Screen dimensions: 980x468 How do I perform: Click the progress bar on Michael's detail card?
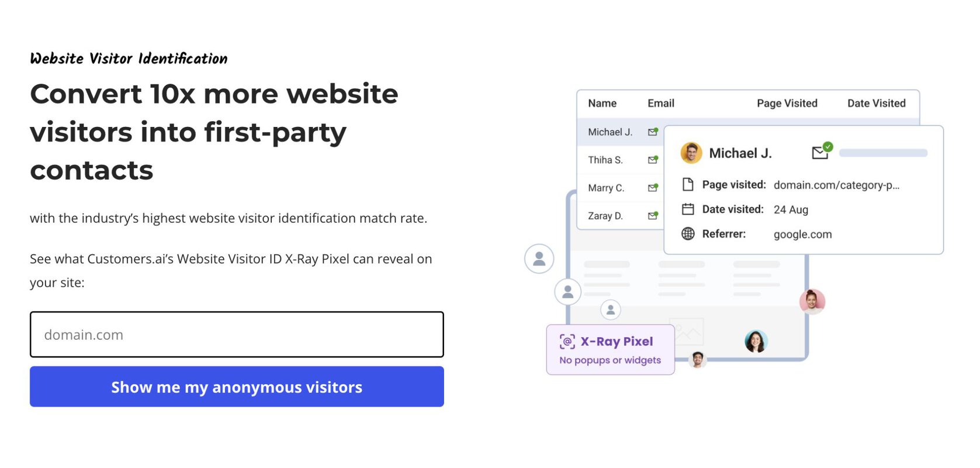882,153
